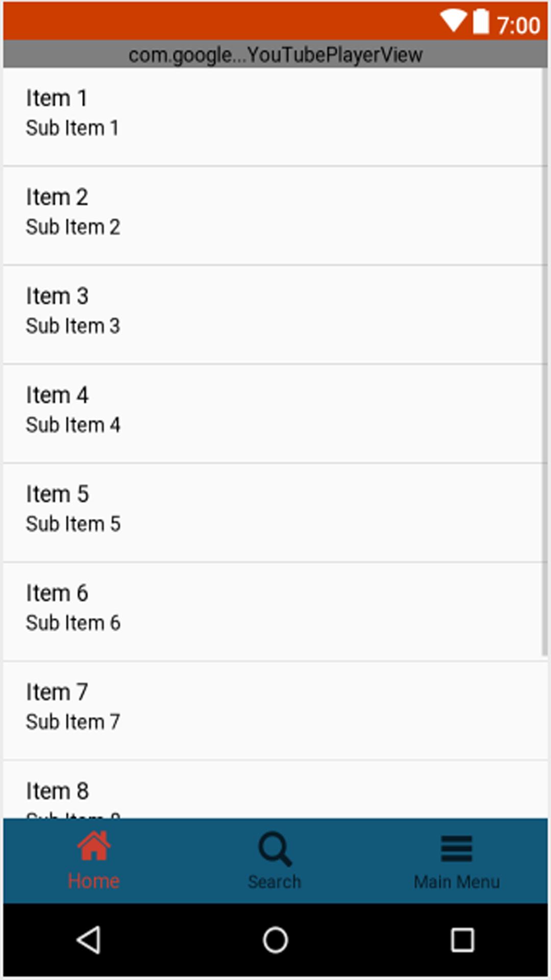The width and height of the screenshot is (551, 980).
Task: Open Main Menu hamburger icon
Action: [x=457, y=848]
